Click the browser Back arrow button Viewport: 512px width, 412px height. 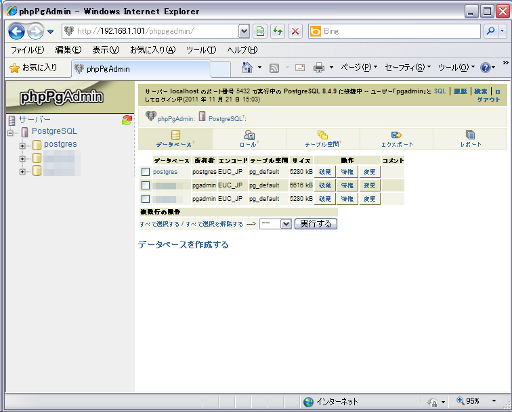pyautogui.click(x=16, y=31)
